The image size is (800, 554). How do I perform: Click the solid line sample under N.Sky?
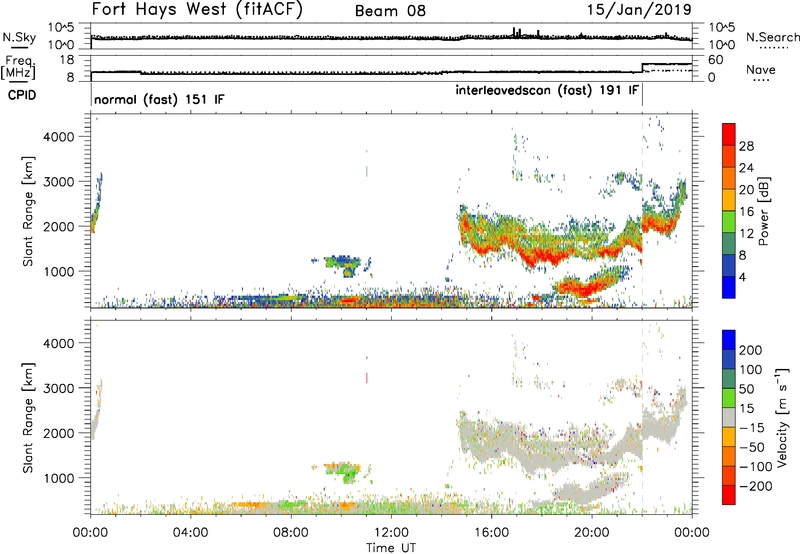19,47
